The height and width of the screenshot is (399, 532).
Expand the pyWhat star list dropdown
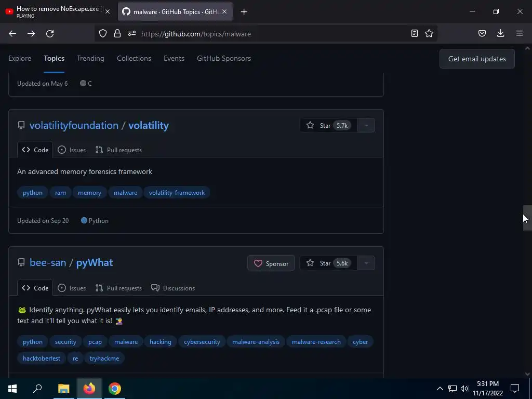pos(366,263)
